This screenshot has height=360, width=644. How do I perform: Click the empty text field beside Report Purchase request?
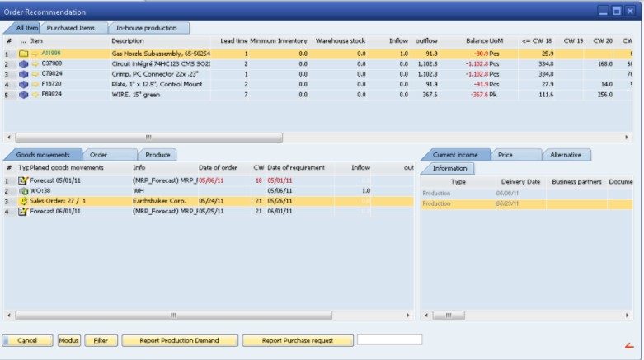[389, 339]
